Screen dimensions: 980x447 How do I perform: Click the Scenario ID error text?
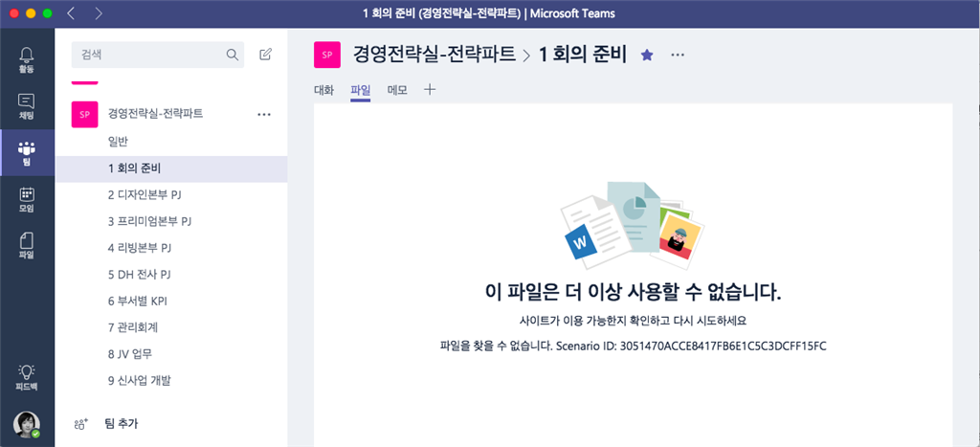(634, 346)
